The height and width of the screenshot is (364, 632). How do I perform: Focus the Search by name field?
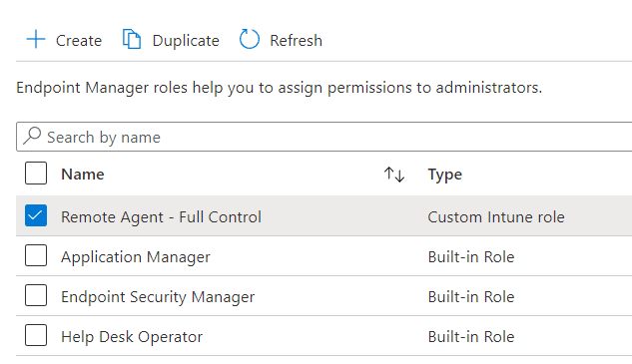point(324,137)
